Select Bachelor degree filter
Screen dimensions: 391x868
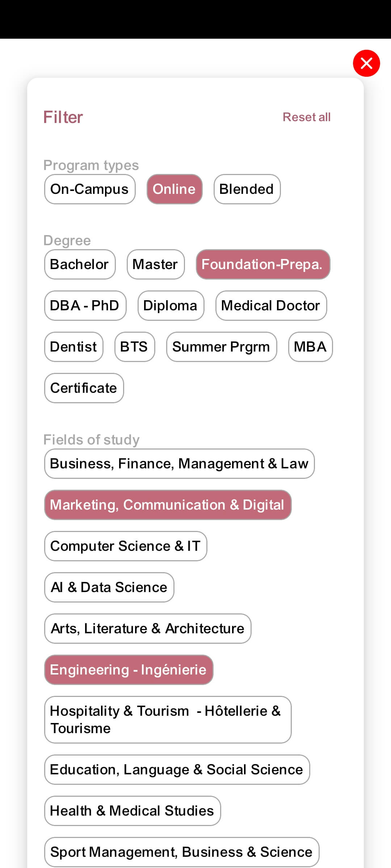point(79,264)
